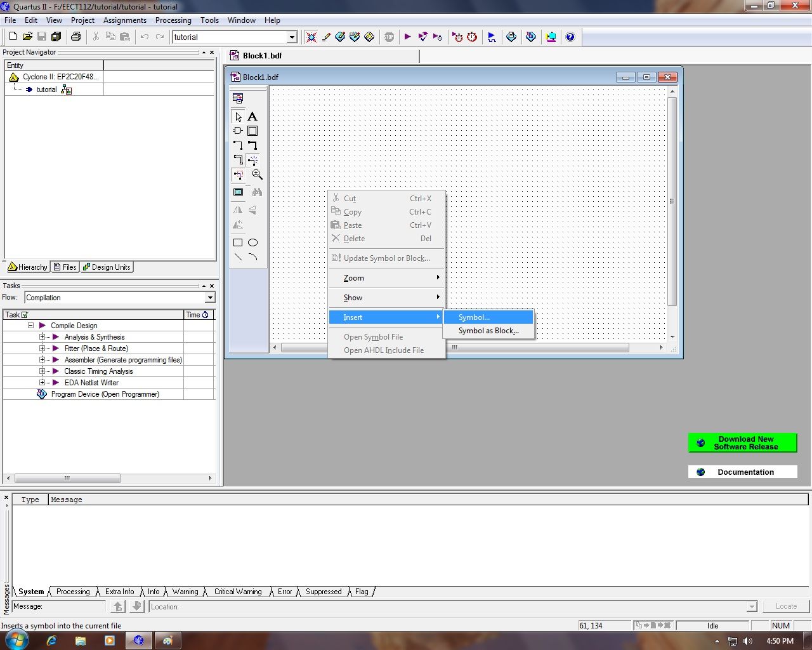Image resolution: width=812 pixels, height=650 pixels.
Task: Switch to the Warning messages tab
Action: [x=185, y=591]
